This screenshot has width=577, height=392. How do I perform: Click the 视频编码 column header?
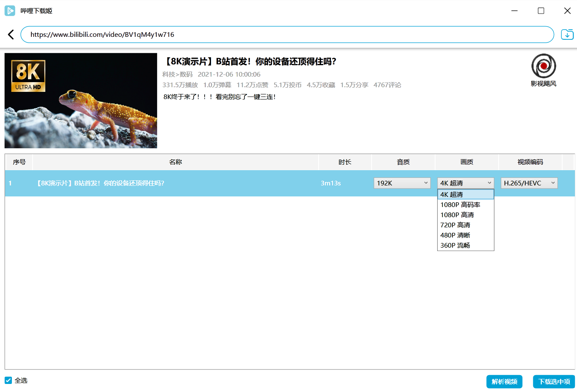[530, 162]
